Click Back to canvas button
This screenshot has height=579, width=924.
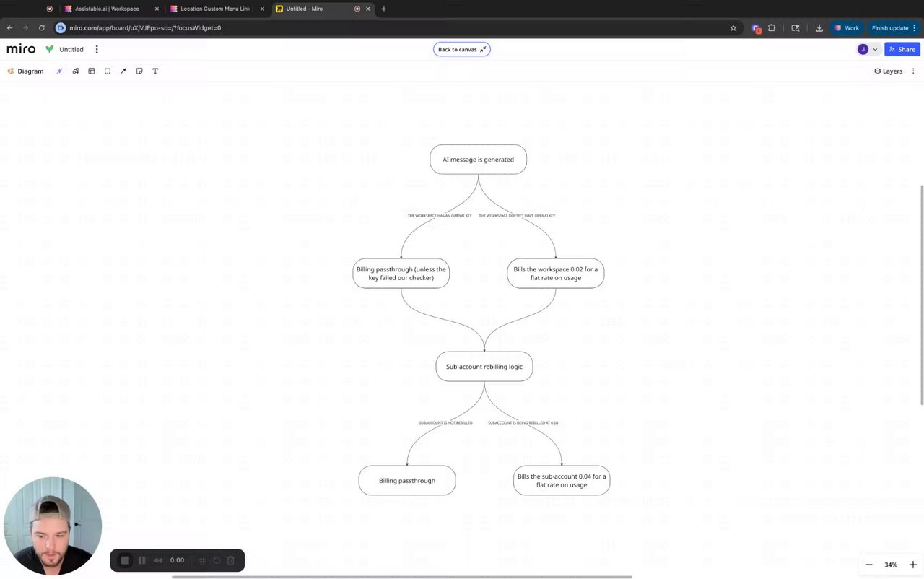(462, 49)
